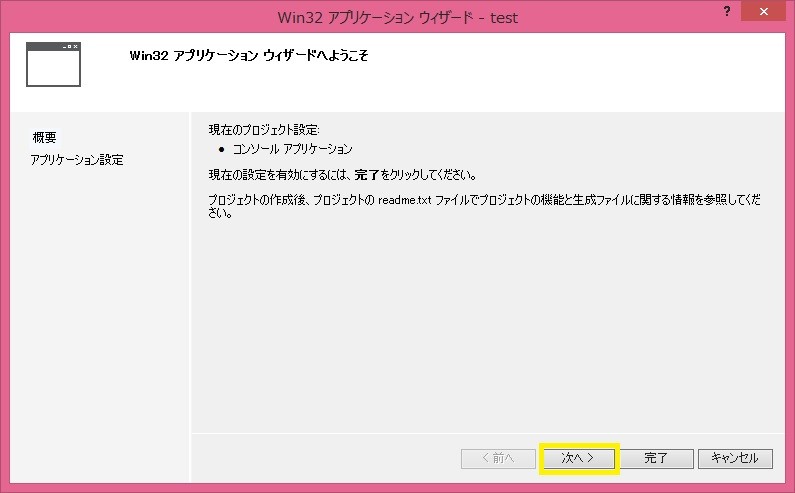
Task: Click the キャンセル (Cancel) button
Action: (735, 459)
